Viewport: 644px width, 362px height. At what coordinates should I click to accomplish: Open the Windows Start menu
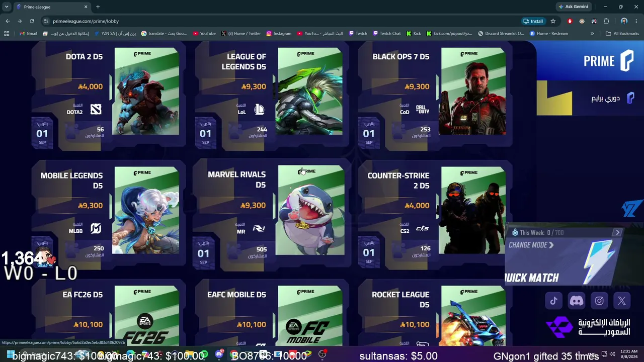click(x=10, y=355)
